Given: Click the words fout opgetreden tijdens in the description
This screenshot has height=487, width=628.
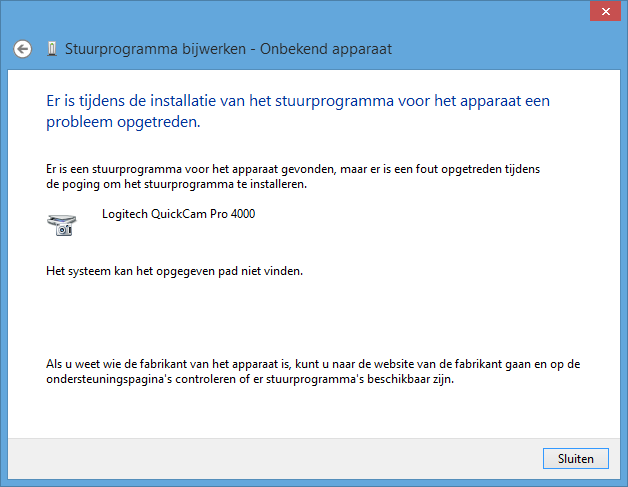Looking at the screenshot, I should [x=478, y=169].
